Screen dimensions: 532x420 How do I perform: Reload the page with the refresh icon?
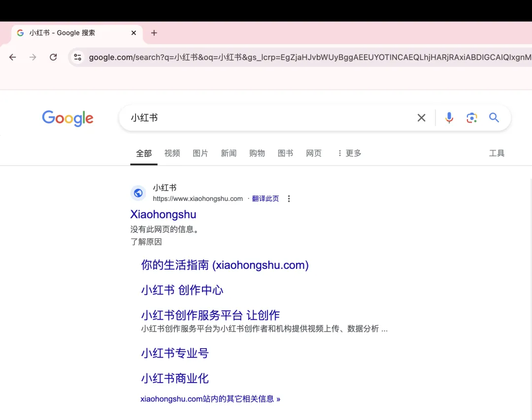53,57
